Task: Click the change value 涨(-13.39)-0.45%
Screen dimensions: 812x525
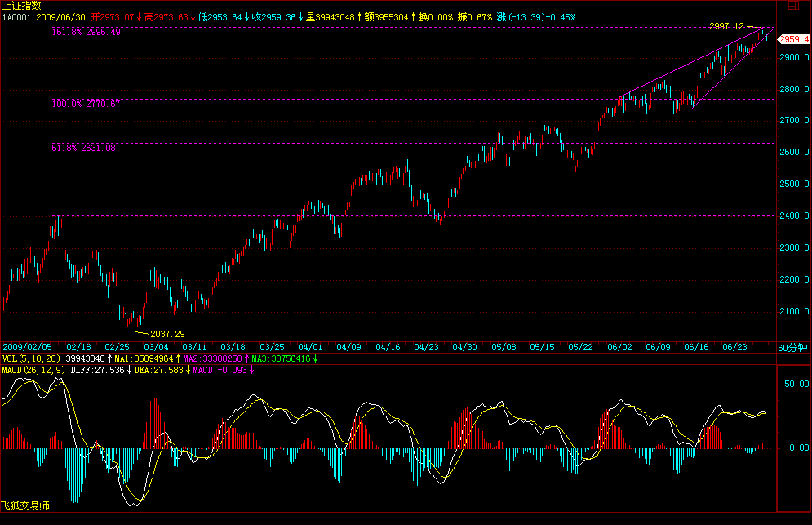Action: click(536, 17)
